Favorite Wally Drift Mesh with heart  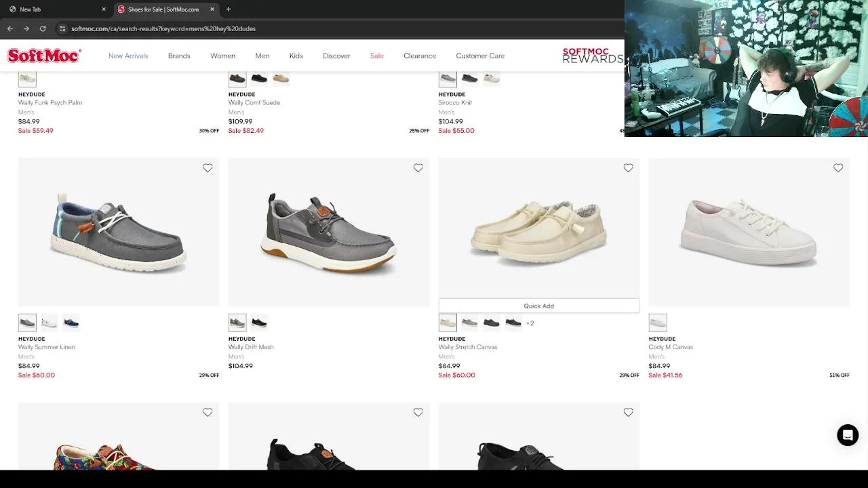coord(418,168)
